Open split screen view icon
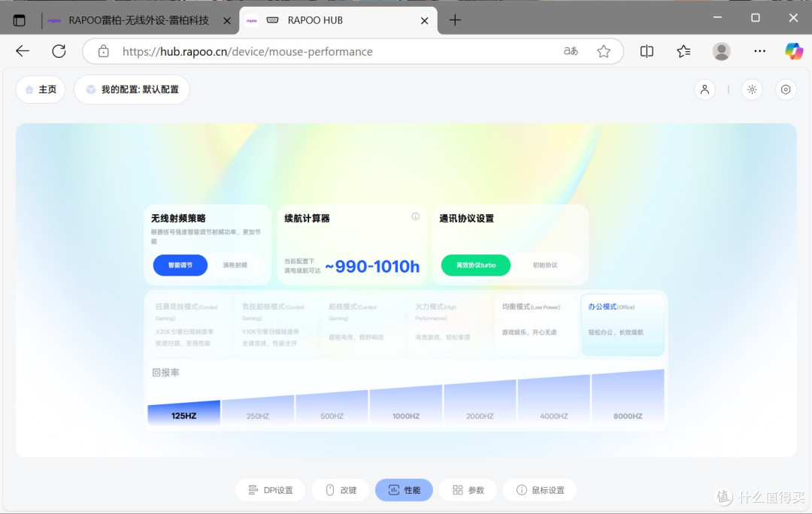This screenshot has width=812, height=514. (647, 51)
